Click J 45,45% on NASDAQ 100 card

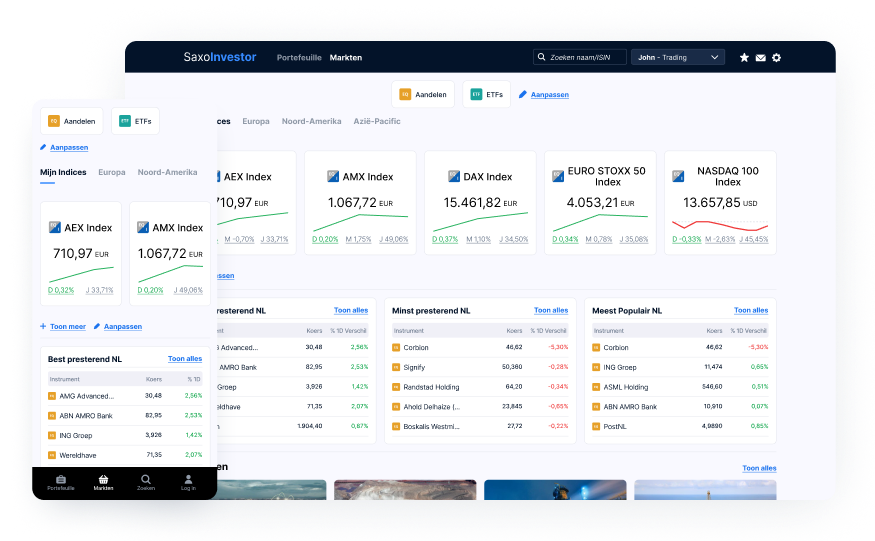(754, 240)
